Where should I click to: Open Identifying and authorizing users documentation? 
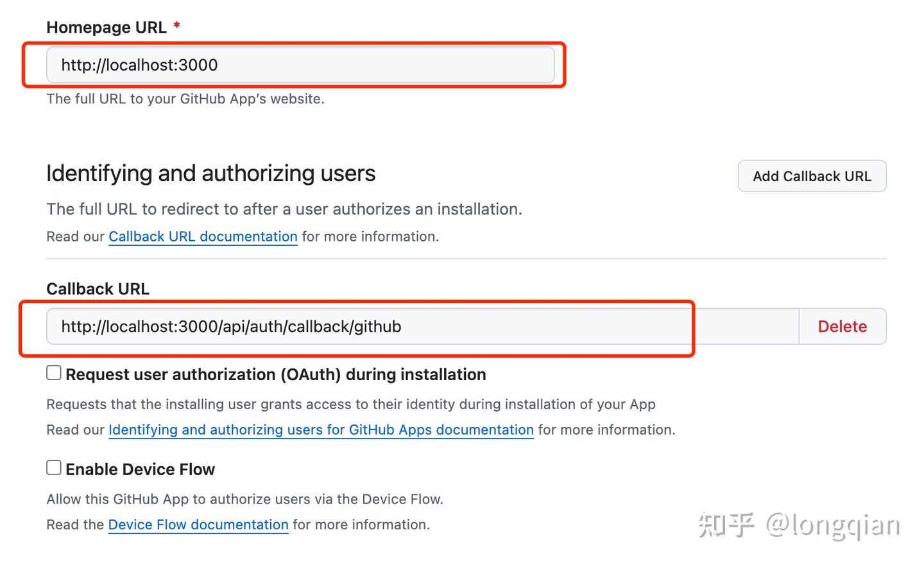321,430
